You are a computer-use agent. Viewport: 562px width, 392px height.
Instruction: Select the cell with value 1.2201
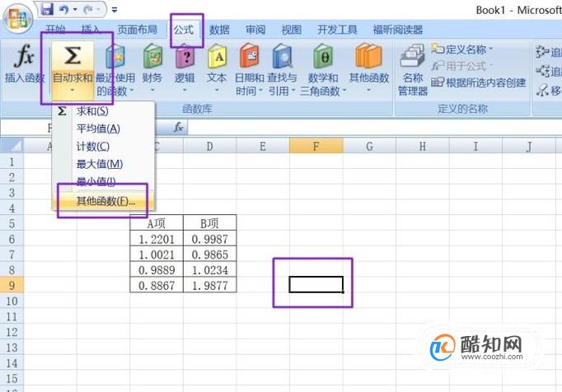[x=157, y=239]
